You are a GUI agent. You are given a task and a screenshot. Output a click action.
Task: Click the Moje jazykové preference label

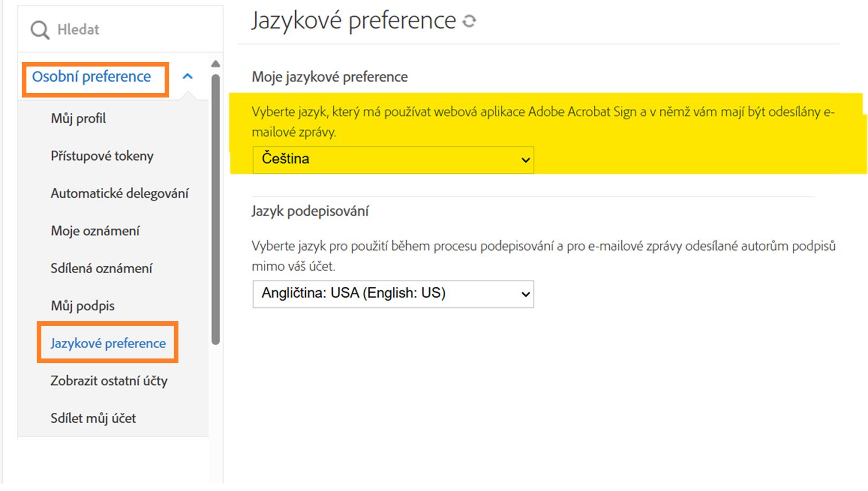[330, 77]
